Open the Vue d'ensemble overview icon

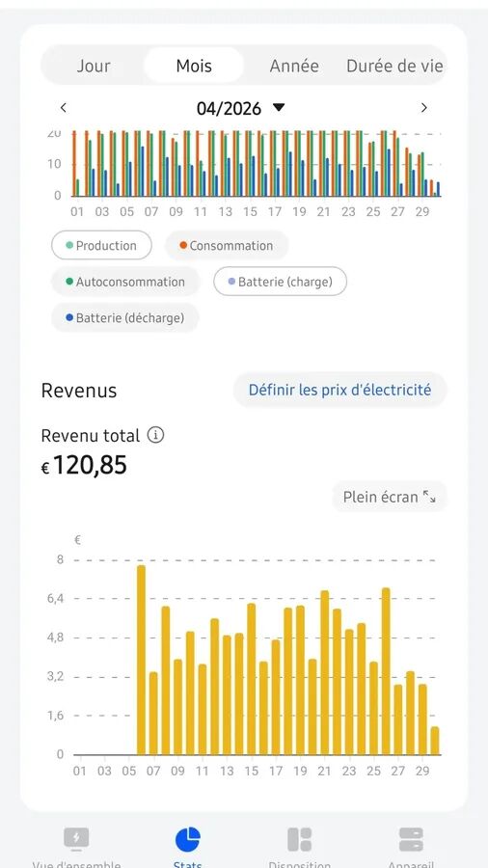[76, 840]
